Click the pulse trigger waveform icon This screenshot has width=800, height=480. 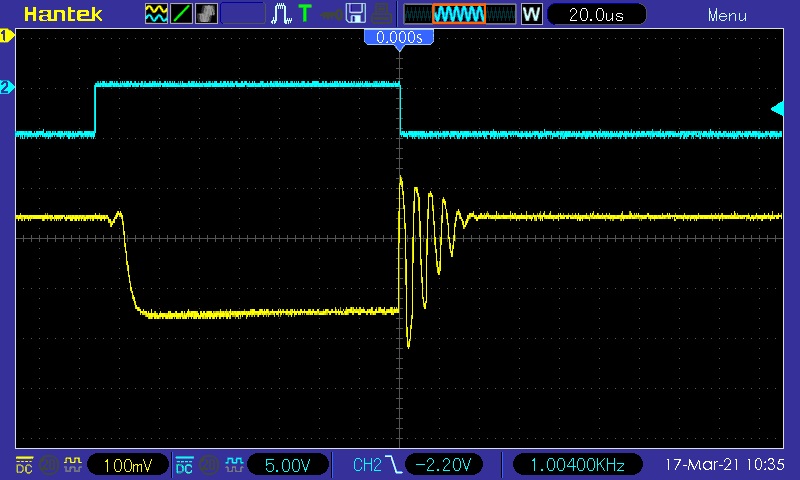(281, 14)
